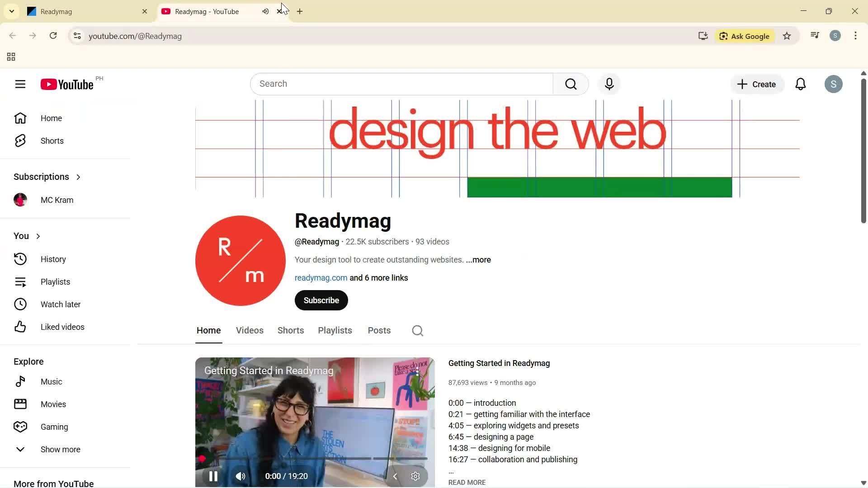Open the hamburger guide menu
Image resolution: width=868 pixels, height=488 pixels.
[x=20, y=84]
